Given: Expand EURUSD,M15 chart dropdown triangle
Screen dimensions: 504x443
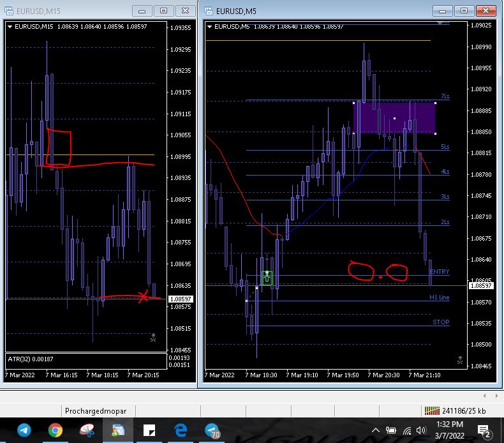Looking at the screenshot, I should point(10,27).
